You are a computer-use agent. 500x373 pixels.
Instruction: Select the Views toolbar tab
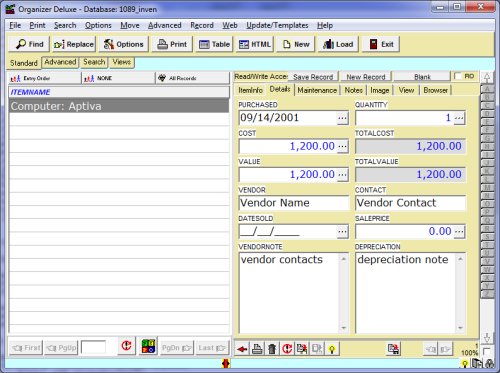point(122,62)
